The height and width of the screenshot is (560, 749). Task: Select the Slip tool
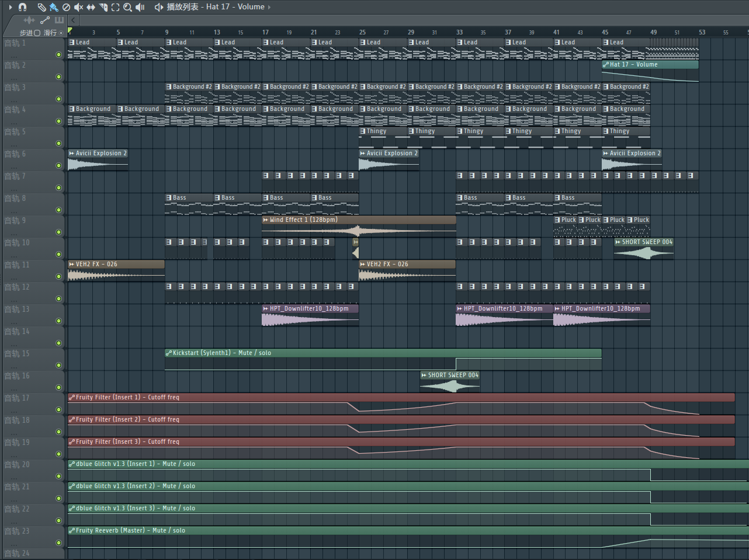point(91,7)
